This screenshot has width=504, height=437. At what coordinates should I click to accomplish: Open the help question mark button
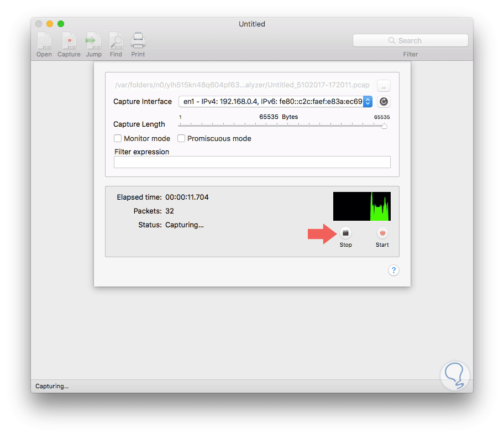coord(393,270)
